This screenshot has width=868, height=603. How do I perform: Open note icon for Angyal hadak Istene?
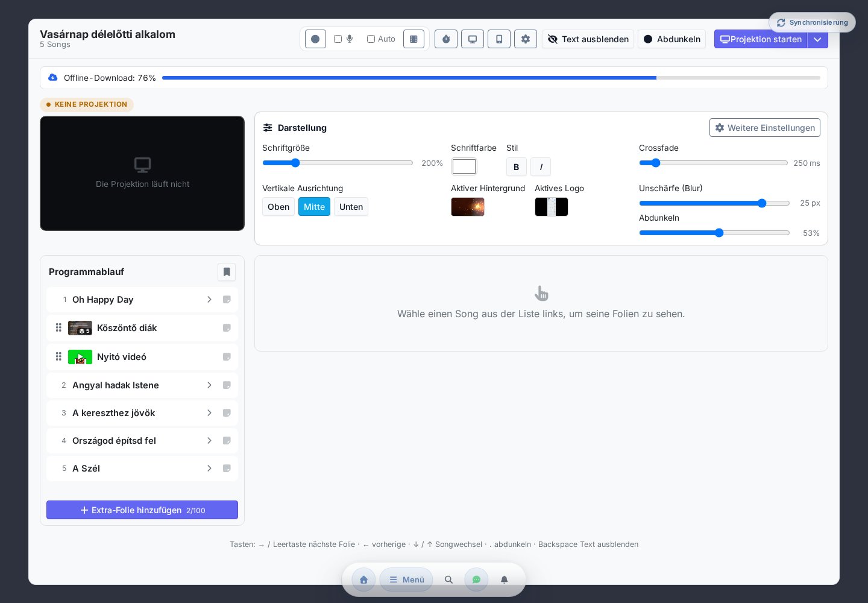[x=227, y=385]
